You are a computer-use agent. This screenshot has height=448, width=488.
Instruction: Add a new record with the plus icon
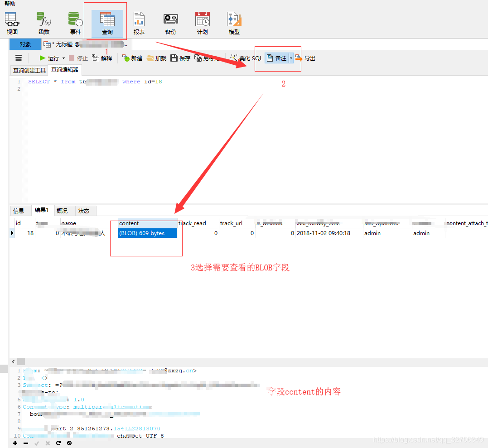click(15, 443)
